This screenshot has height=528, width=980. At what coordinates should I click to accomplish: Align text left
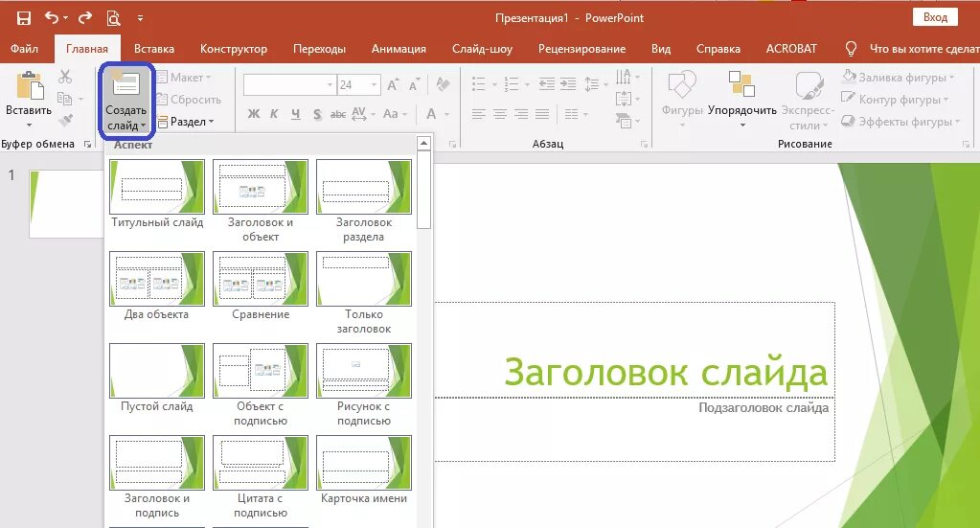point(479,114)
